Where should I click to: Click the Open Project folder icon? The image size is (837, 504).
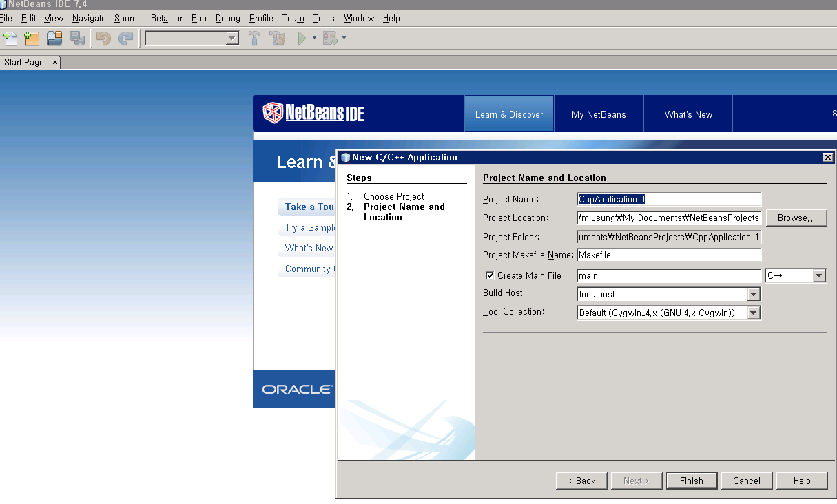point(54,39)
